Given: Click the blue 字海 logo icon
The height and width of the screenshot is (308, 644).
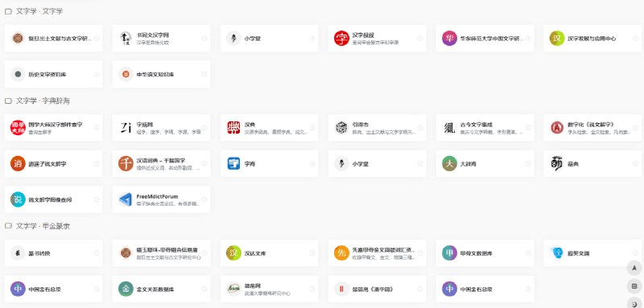Looking at the screenshot, I should tap(233, 163).
